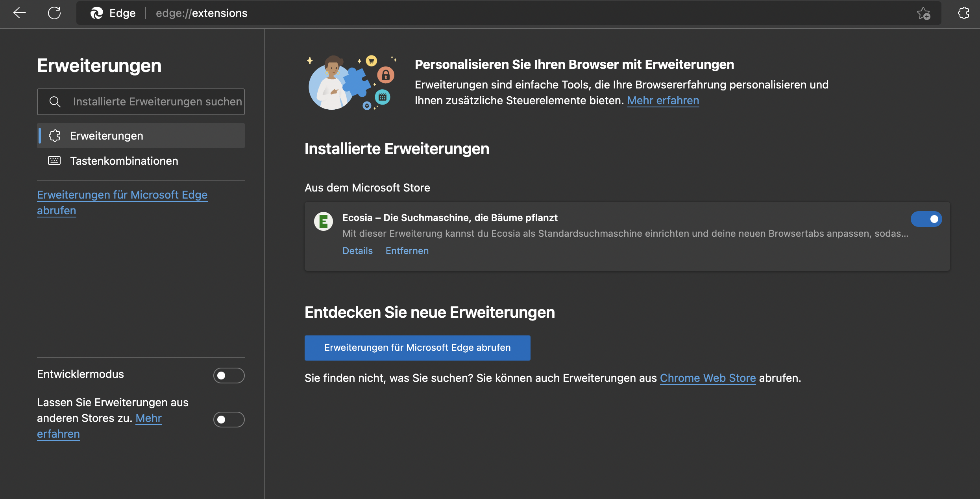Reload the extensions page

[x=54, y=13]
